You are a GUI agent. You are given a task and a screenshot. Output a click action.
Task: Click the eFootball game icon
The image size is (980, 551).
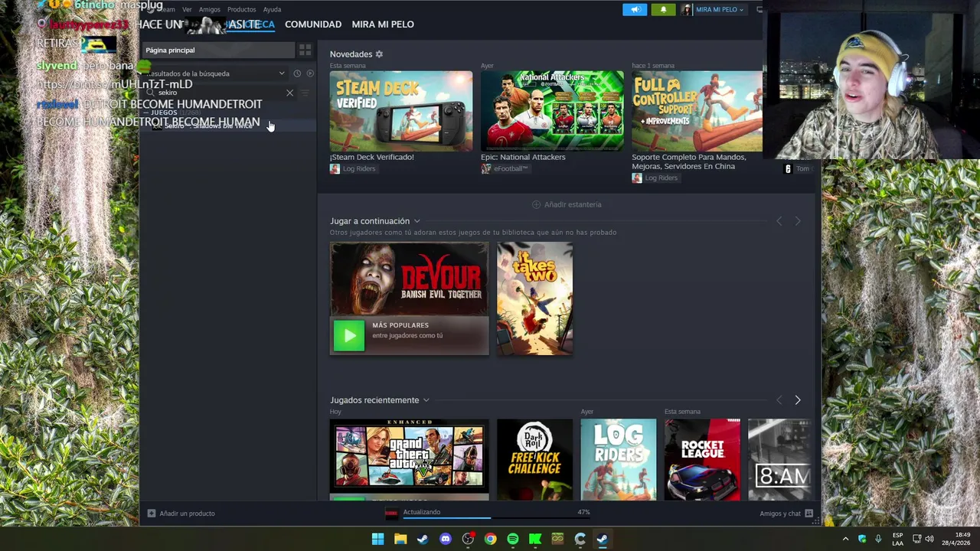coord(485,168)
